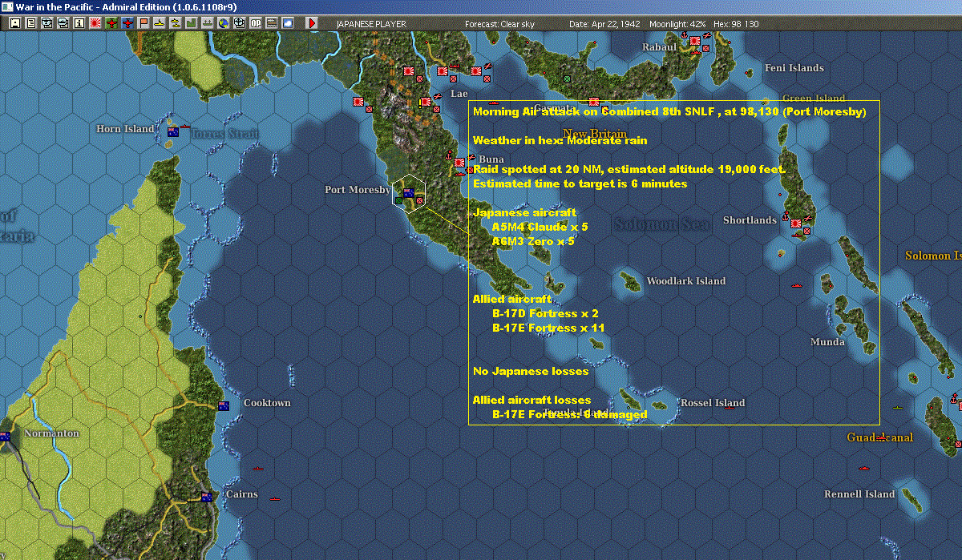Click the 'Guadalcanal' map label
The image size is (962, 560).
(880, 437)
